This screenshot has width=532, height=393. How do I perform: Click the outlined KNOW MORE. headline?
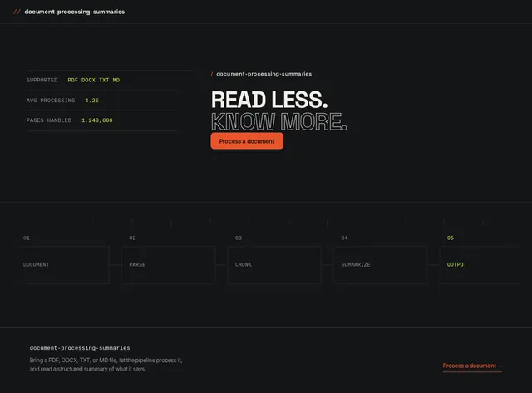pos(279,121)
